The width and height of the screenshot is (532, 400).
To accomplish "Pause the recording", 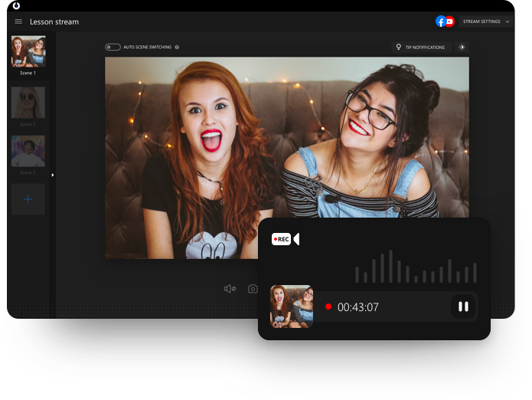I will [x=463, y=307].
